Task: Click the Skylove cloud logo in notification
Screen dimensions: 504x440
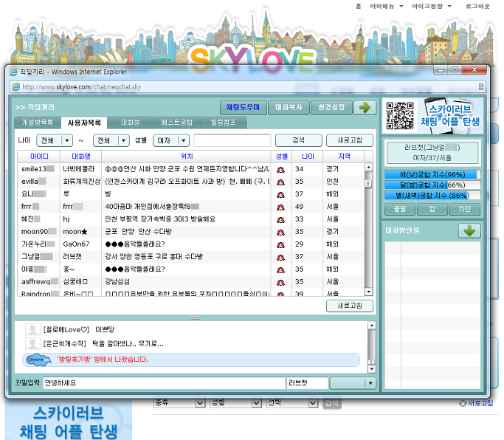Action: click(x=38, y=360)
